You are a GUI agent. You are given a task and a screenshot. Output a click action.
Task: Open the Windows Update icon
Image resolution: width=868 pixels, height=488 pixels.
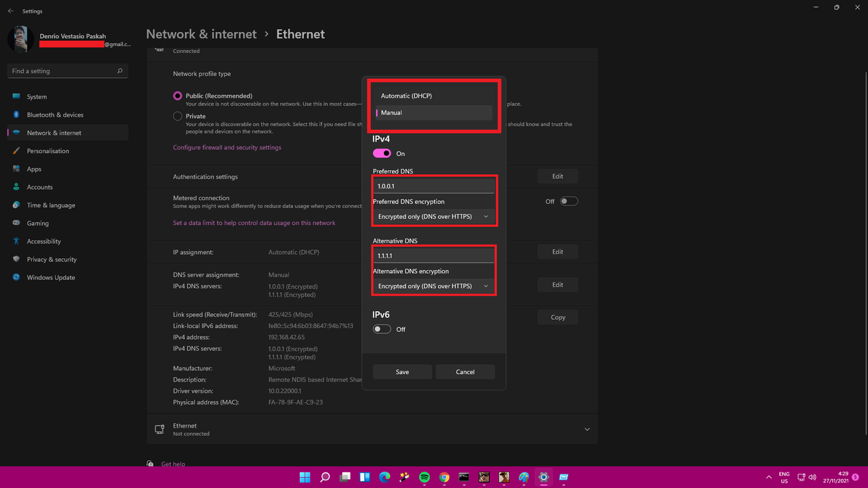[x=16, y=277]
